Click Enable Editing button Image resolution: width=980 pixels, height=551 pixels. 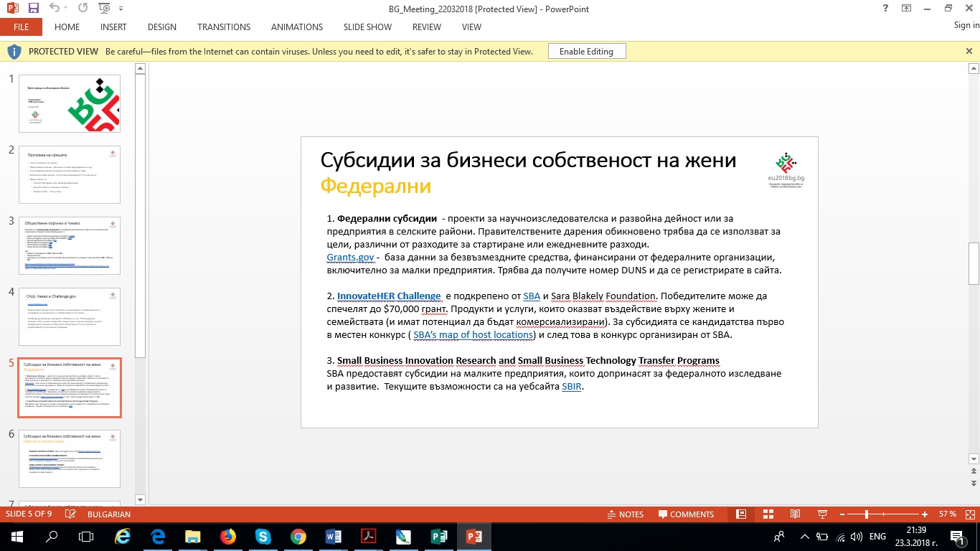pos(586,52)
